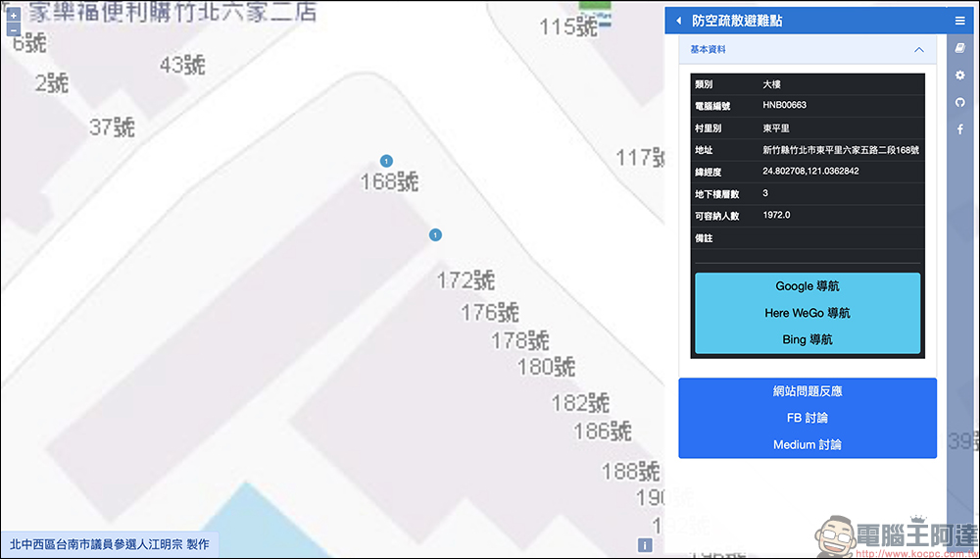Click the 115號 map label
Viewport: 980px width, 559px height.
click(568, 26)
